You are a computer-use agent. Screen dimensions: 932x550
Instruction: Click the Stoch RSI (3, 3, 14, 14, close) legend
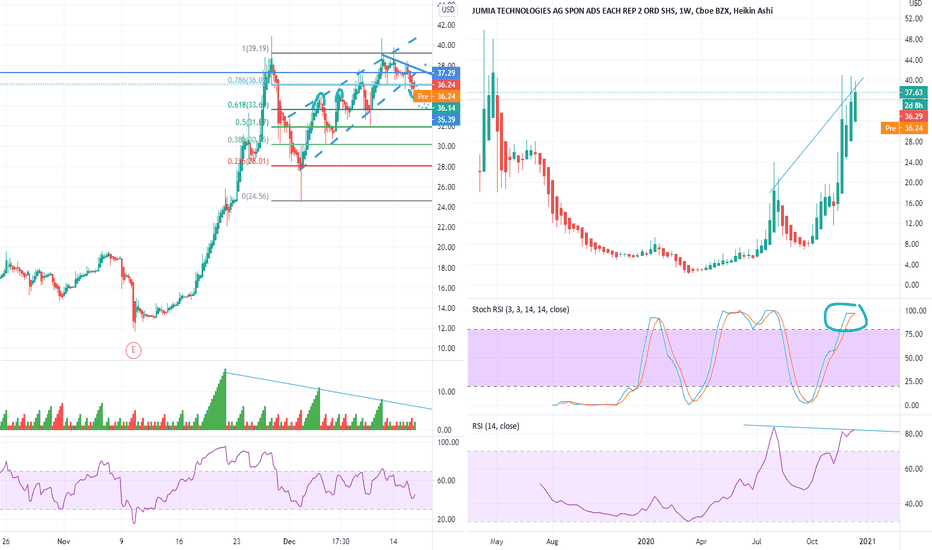(521, 309)
